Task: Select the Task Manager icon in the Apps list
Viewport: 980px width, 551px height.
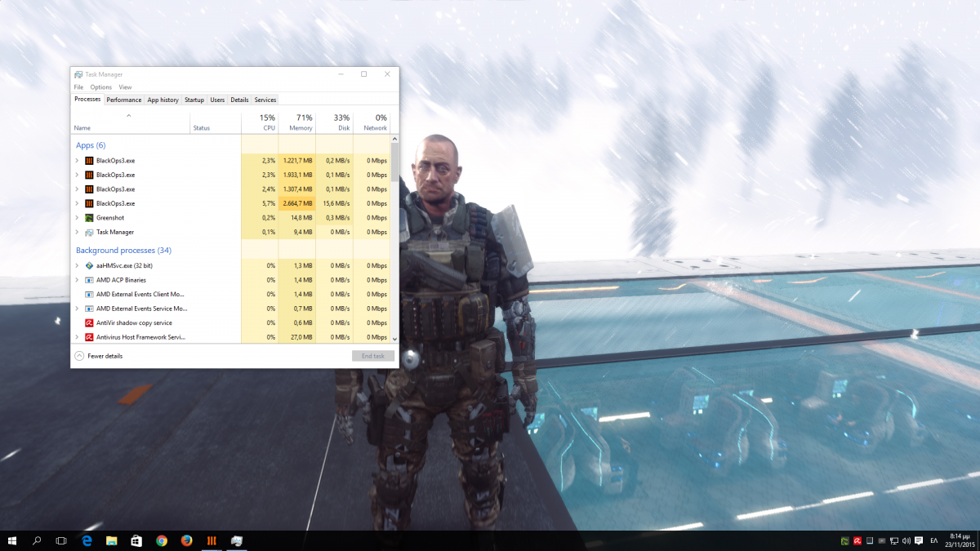Action: pos(89,232)
